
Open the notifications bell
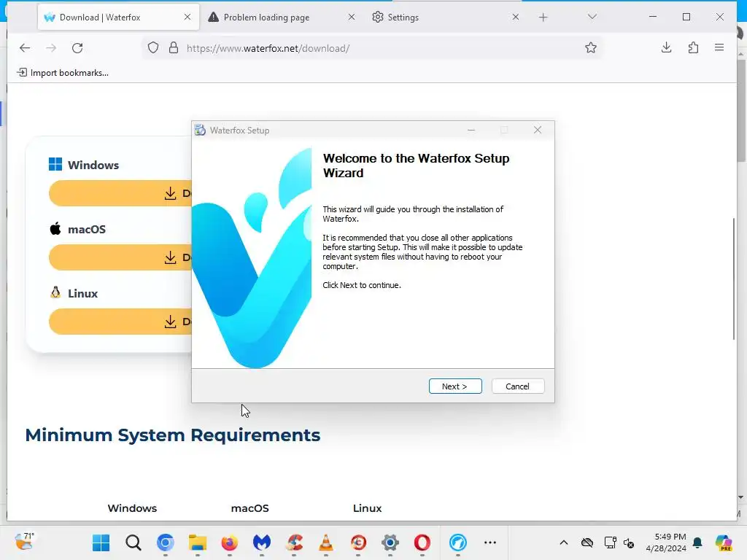coord(697,542)
